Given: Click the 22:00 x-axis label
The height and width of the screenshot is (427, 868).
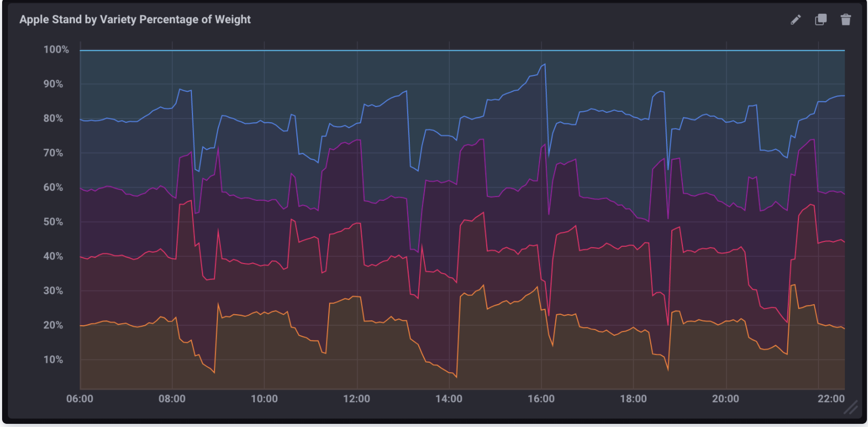Looking at the screenshot, I should pos(831,399).
